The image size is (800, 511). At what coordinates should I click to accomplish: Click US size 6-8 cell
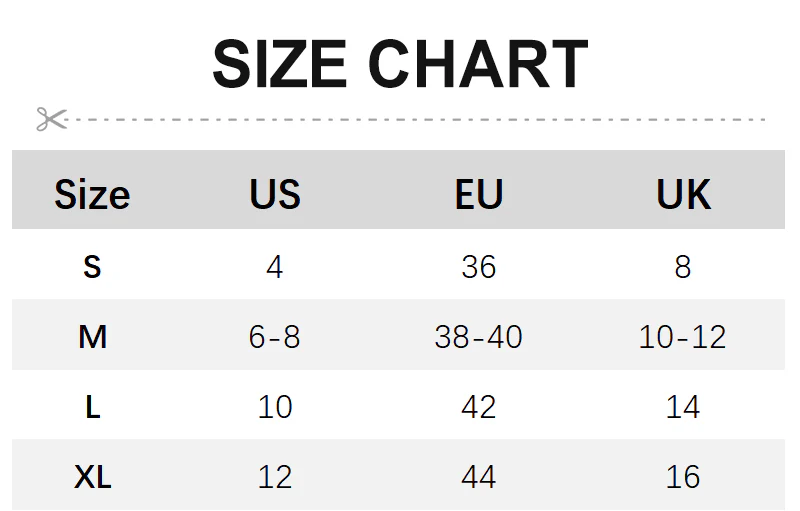click(x=275, y=337)
